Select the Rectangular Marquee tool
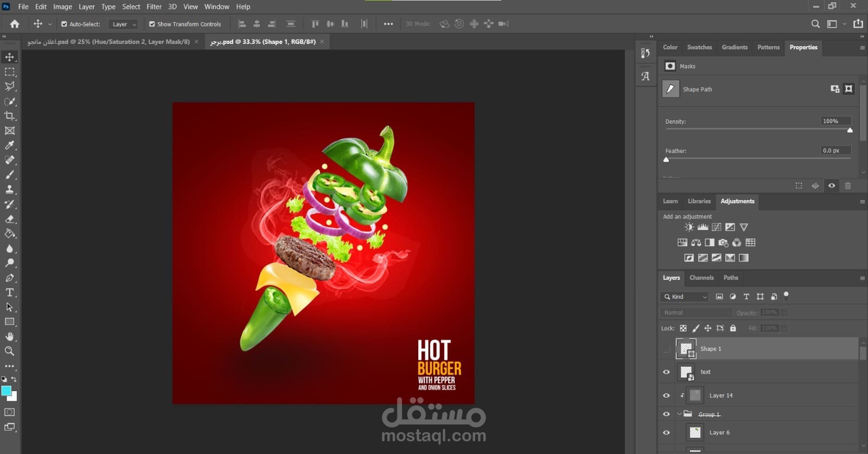Viewport: 868px width, 454px height. coord(10,72)
